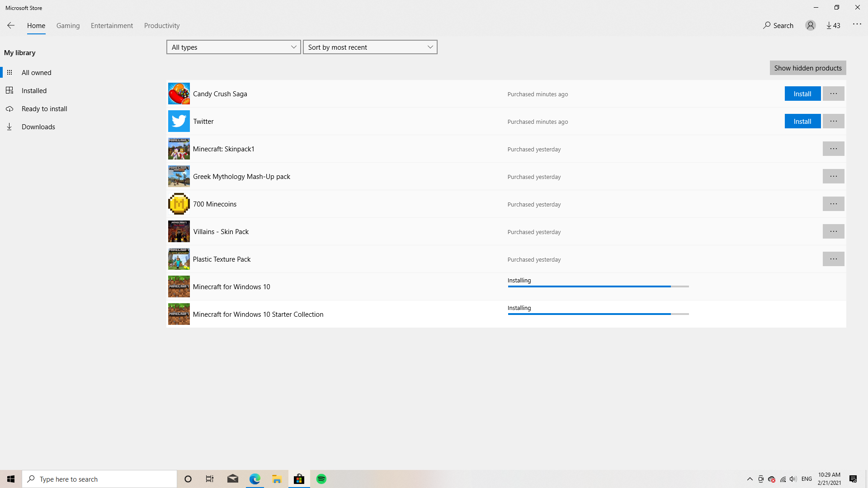This screenshot has width=868, height=488.
Task: Open Microsoft Edge from the taskbar
Action: click(x=255, y=479)
